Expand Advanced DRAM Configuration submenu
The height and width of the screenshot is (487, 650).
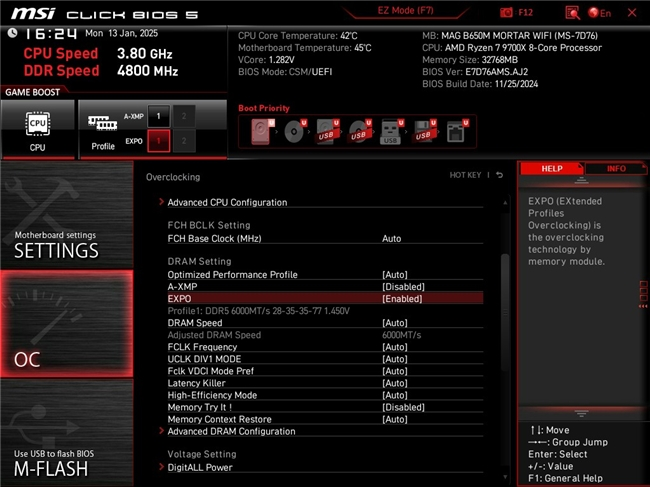(231, 431)
